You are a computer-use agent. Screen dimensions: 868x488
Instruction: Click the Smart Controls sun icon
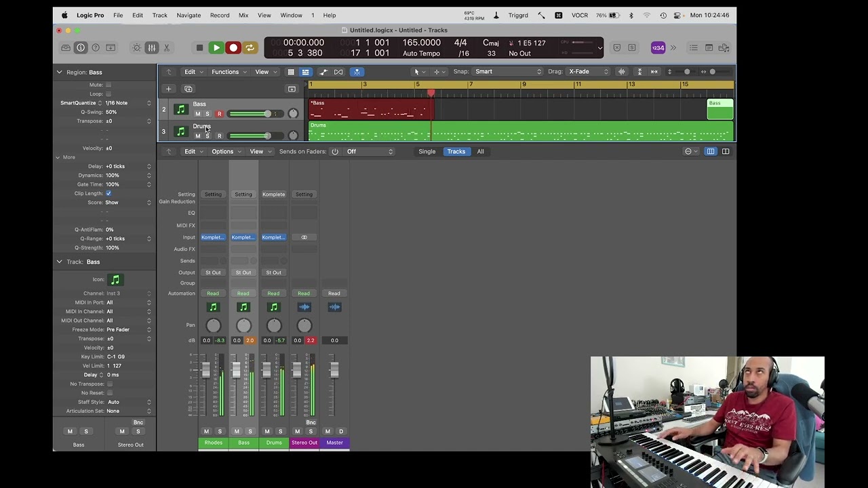pyautogui.click(x=137, y=47)
